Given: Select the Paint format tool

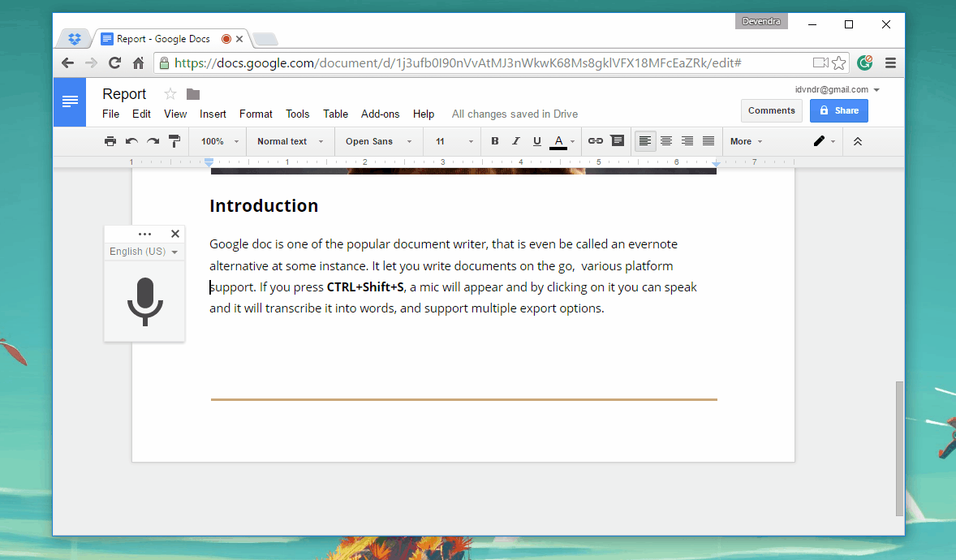Looking at the screenshot, I should [x=174, y=141].
